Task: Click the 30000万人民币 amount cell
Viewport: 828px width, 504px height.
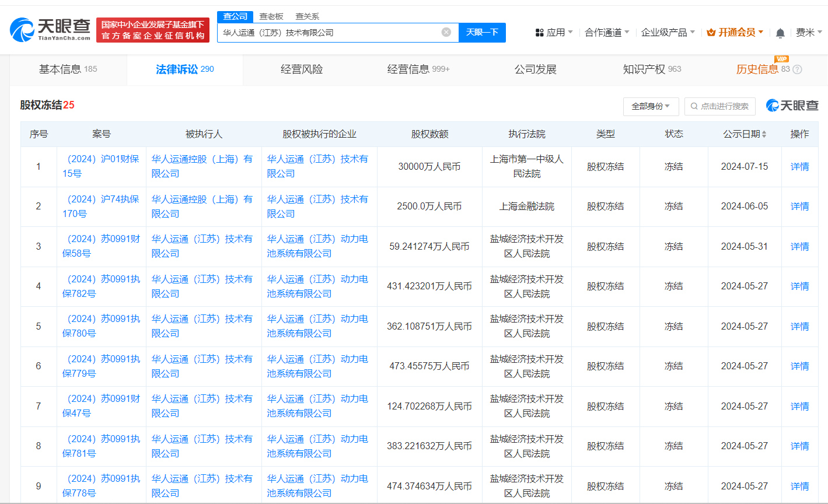Action: pyautogui.click(x=429, y=167)
